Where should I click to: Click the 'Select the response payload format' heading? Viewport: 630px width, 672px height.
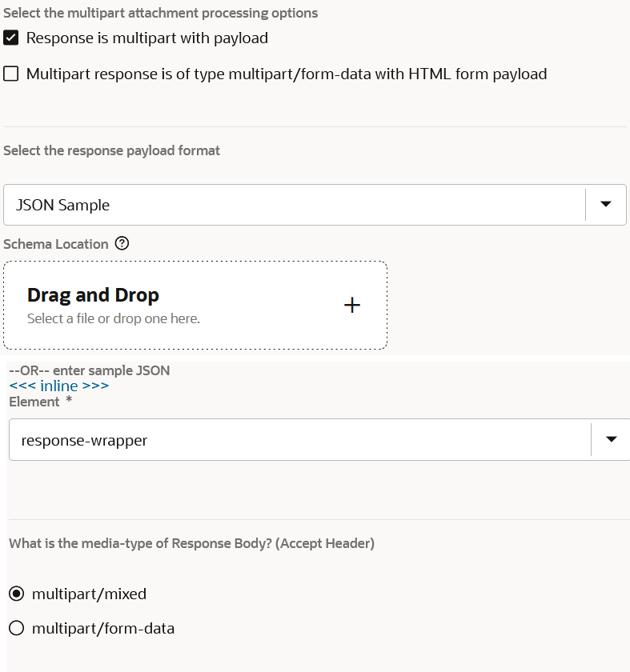pos(111,150)
